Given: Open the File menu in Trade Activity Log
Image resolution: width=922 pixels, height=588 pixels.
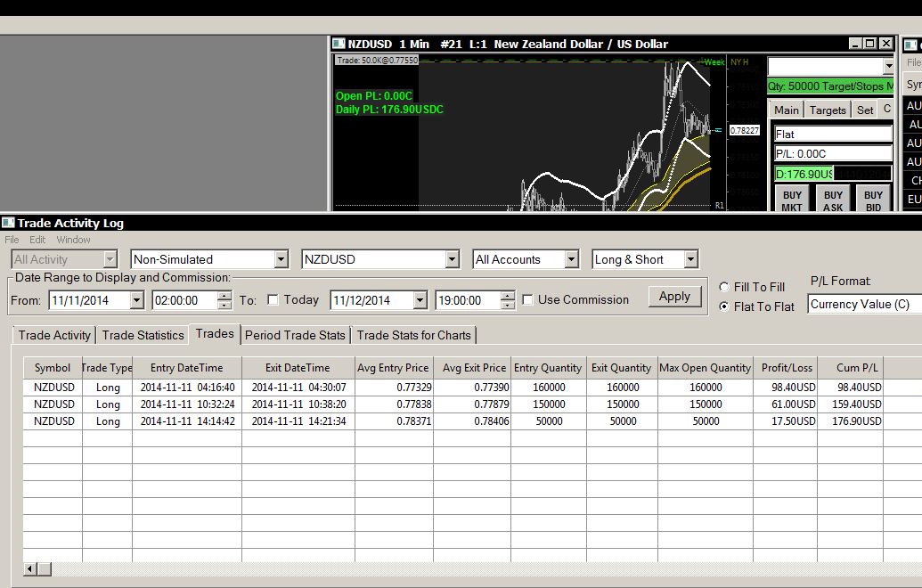Looking at the screenshot, I should pos(12,240).
